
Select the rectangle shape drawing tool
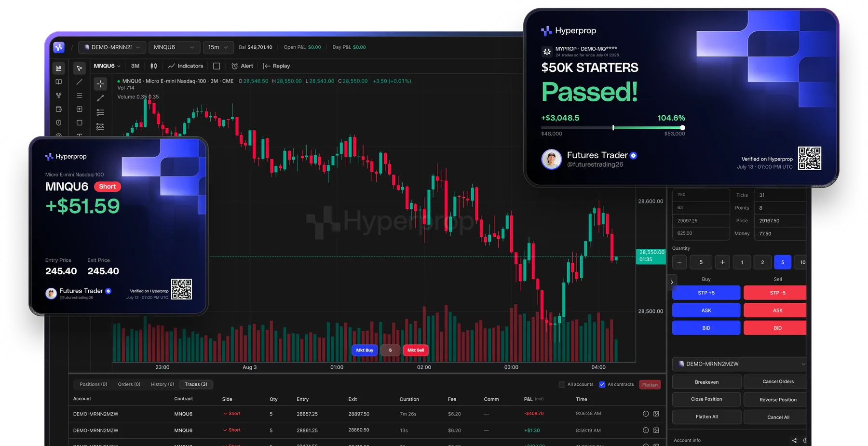point(80,122)
